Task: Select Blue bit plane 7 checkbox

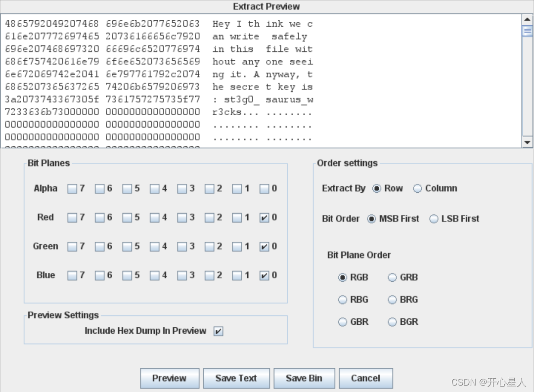Action: click(72, 275)
